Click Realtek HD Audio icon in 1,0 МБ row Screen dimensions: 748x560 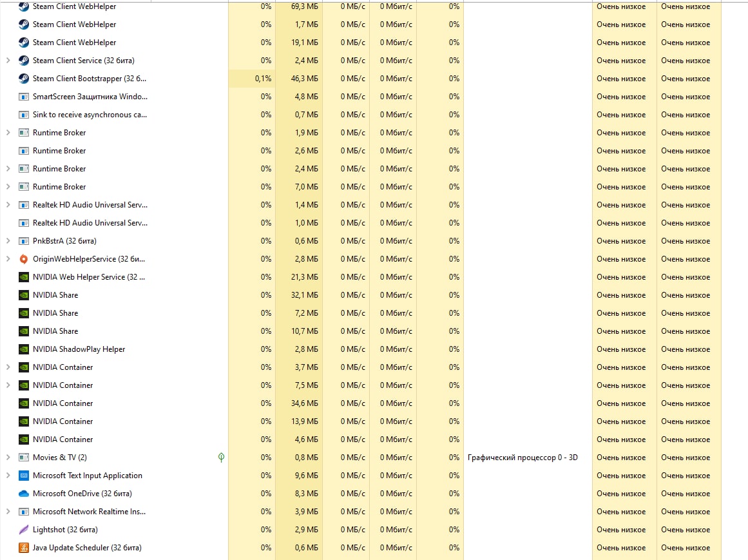click(x=23, y=223)
